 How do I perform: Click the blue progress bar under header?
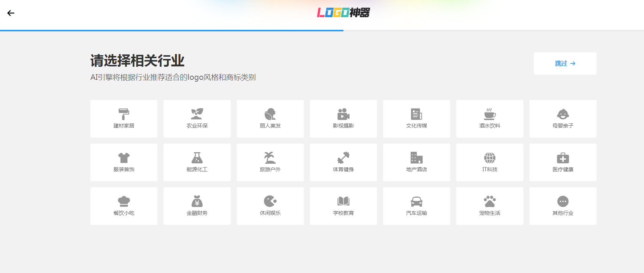[x=172, y=30]
